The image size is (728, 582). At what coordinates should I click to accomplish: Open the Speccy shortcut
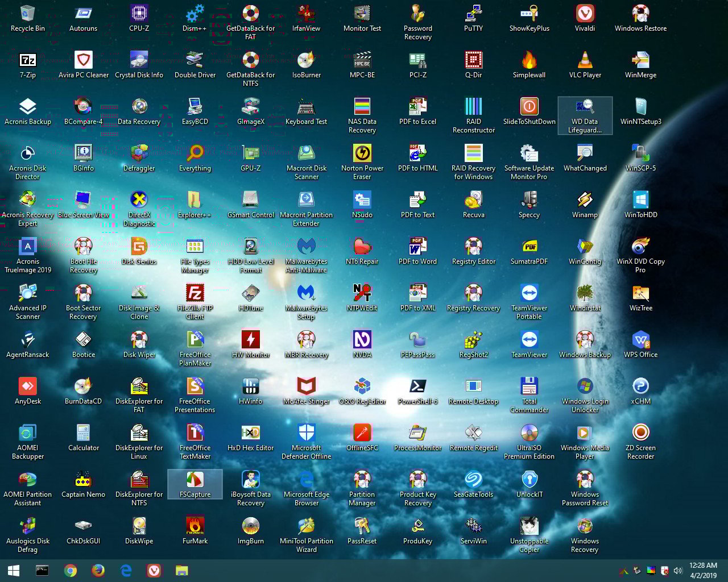(529, 204)
